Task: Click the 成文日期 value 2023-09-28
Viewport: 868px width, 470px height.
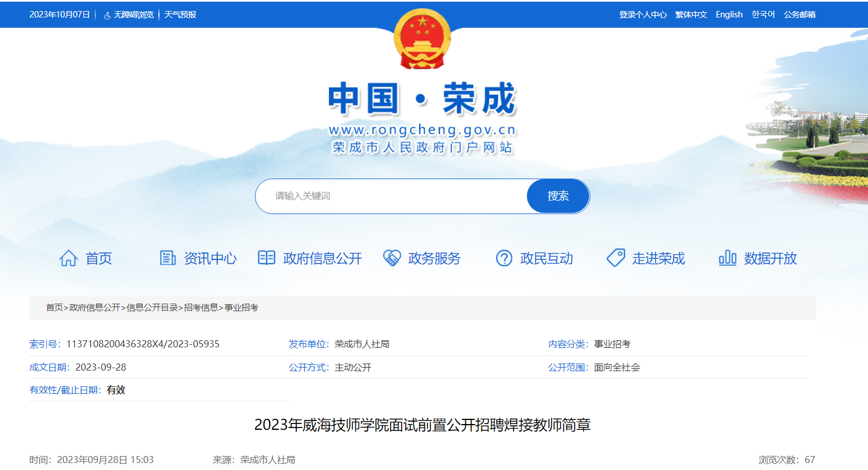Action: pos(101,367)
